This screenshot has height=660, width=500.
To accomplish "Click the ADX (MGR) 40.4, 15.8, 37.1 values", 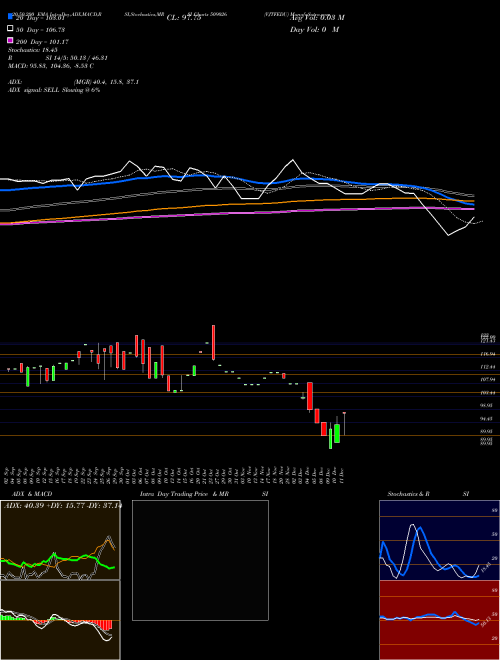I will coord(106,82).
